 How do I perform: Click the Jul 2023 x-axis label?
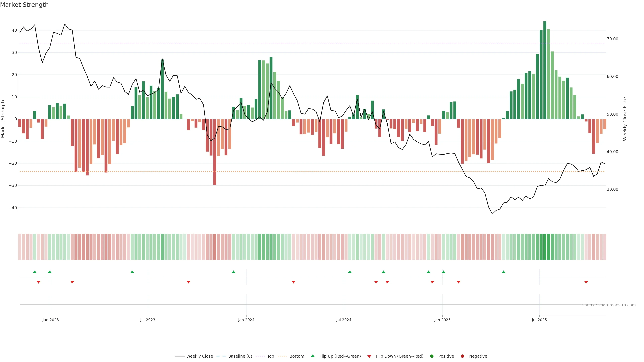tap(148, 320)
